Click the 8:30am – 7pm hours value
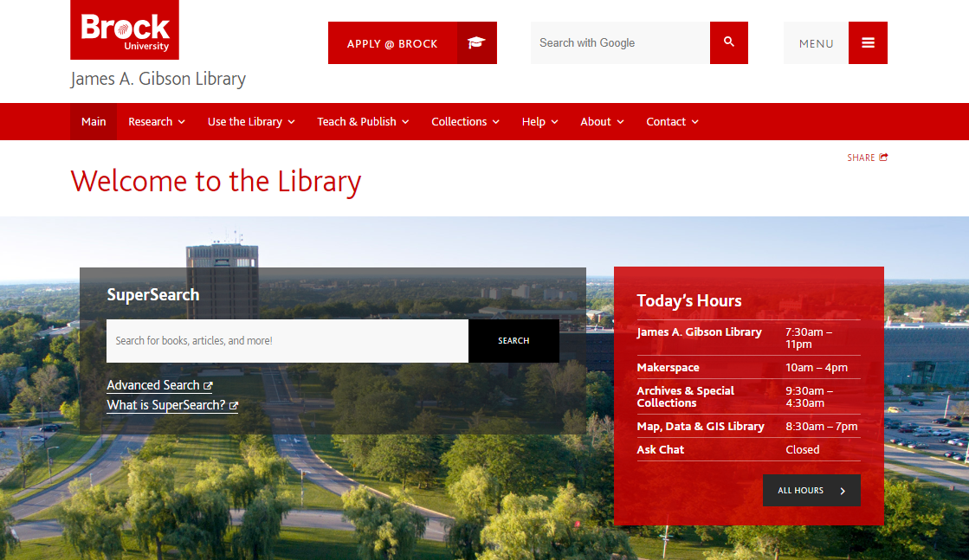The width and height of the screenshot is (969, 560). [821, 426]
